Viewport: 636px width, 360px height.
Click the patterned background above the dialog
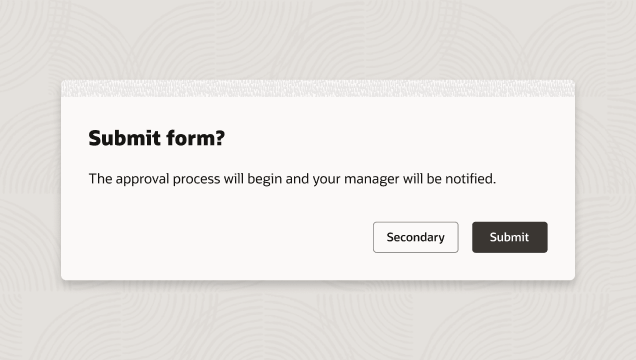point(318,39)
